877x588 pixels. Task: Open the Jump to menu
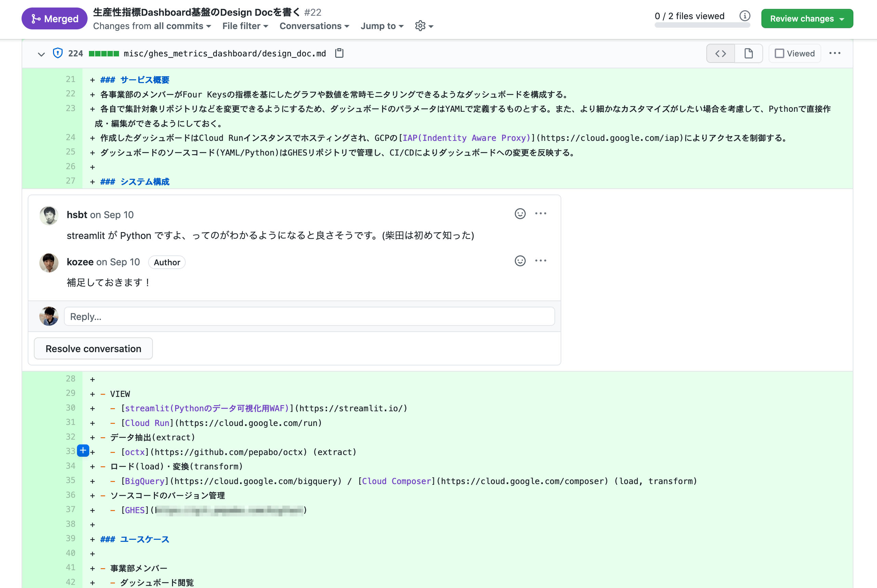382,26
